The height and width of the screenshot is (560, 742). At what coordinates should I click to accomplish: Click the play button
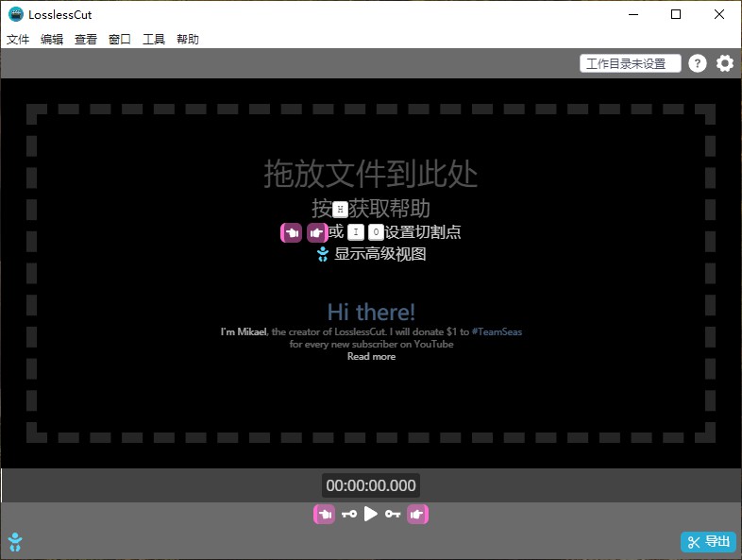tap(371, 514)
